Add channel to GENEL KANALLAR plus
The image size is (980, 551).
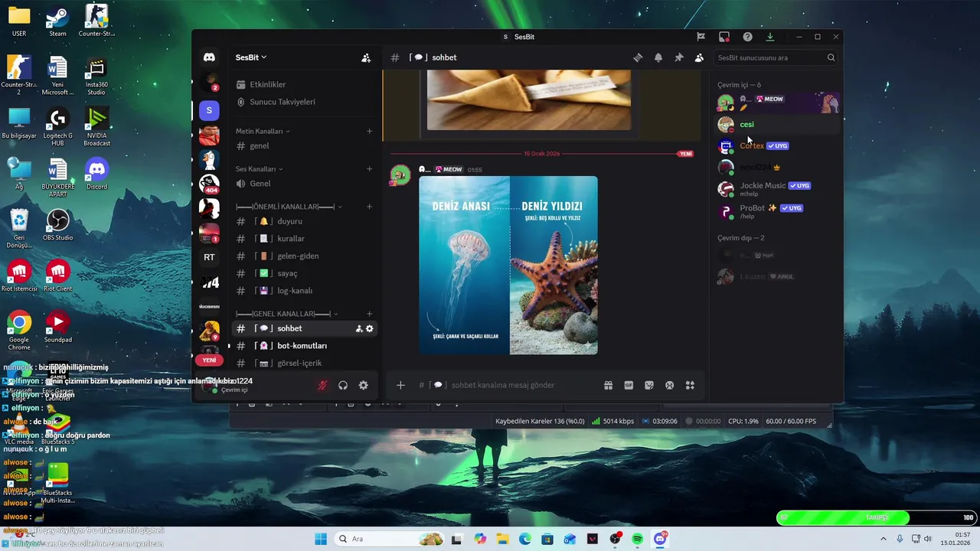(369, 314)
